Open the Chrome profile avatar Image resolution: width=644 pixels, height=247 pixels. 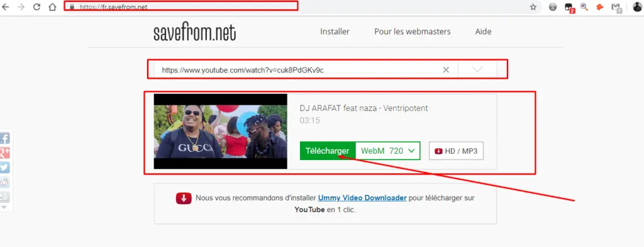[x=638, y=6]
